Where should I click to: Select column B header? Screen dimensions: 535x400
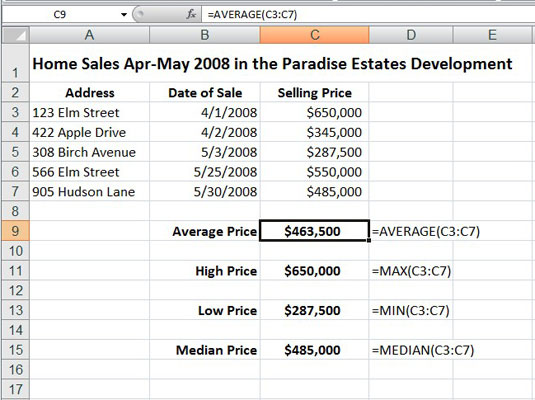[205, 35]
